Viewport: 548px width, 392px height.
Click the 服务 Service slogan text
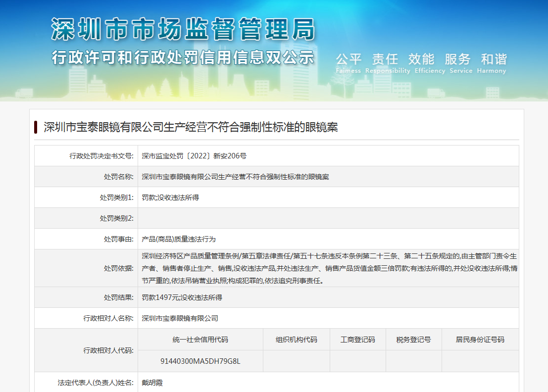click(458, 63)
